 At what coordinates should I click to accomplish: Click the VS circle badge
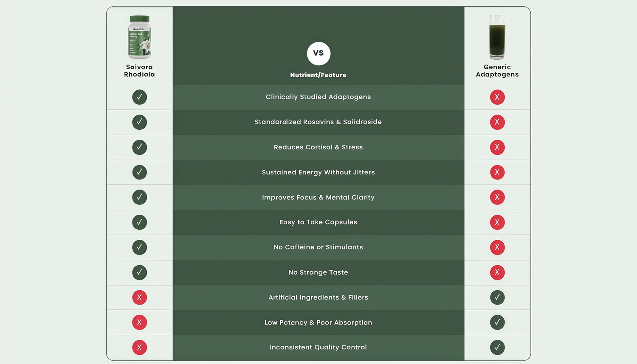pos(318,53)
